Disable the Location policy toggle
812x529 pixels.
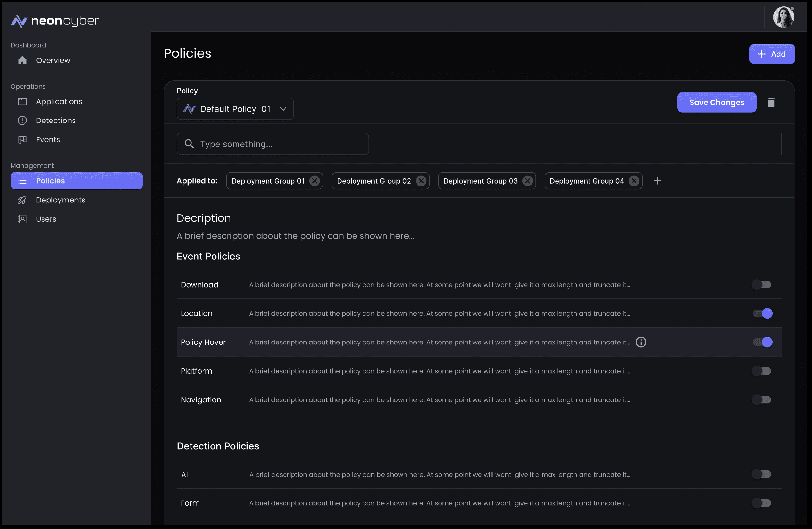(x=762, y=313)
